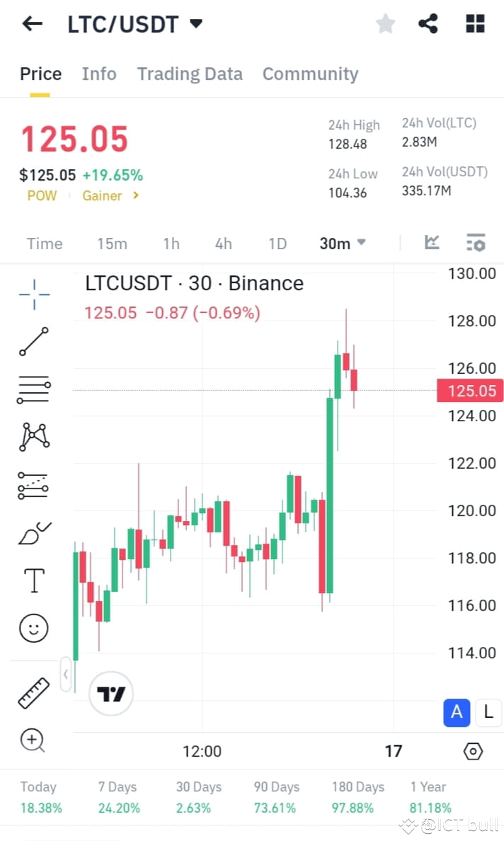Enable logarithmic scale with the L button
504x841 pixels.
click(488, 713)
